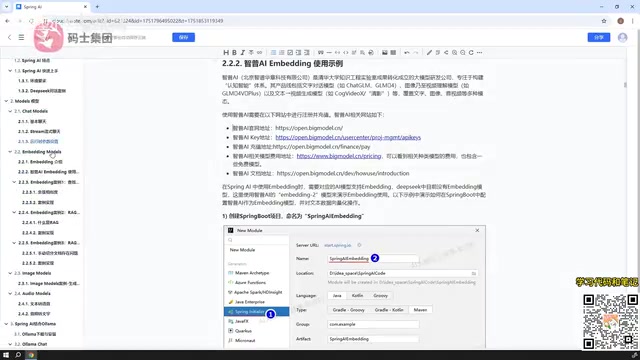The height and width of the screenshot is (360, 640).
Task: Bookmark this page with the star icon
Action: click(604, 21)
